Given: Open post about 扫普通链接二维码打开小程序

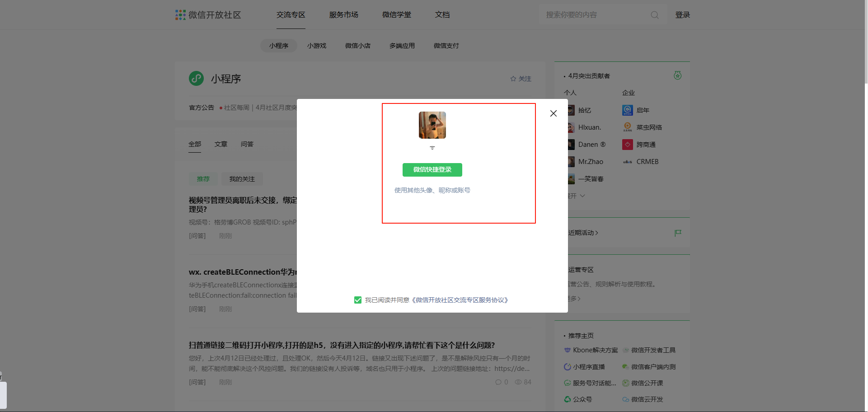Looking at the screenshot, I should tap(342, 345).
